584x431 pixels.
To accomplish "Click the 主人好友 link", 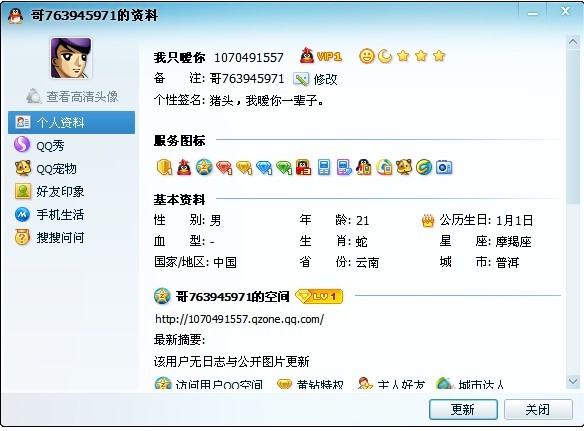I will (x=401, y=384).
